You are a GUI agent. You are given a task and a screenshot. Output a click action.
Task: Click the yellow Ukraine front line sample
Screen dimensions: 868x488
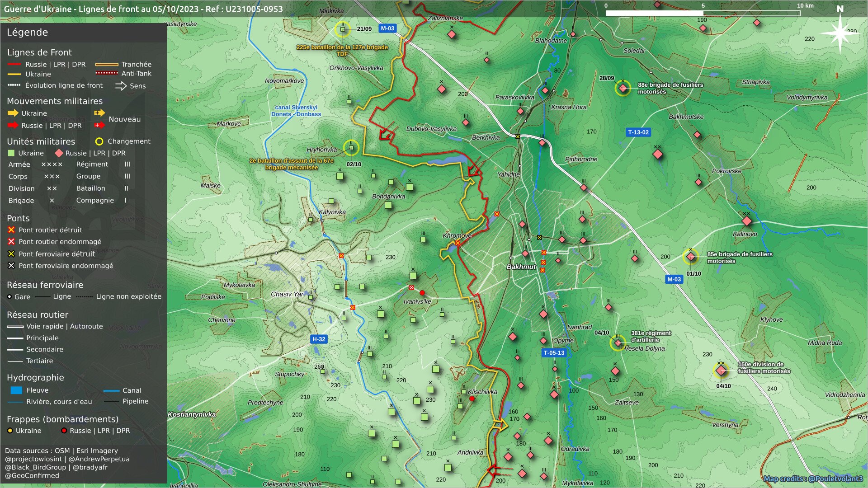point(14,74)
